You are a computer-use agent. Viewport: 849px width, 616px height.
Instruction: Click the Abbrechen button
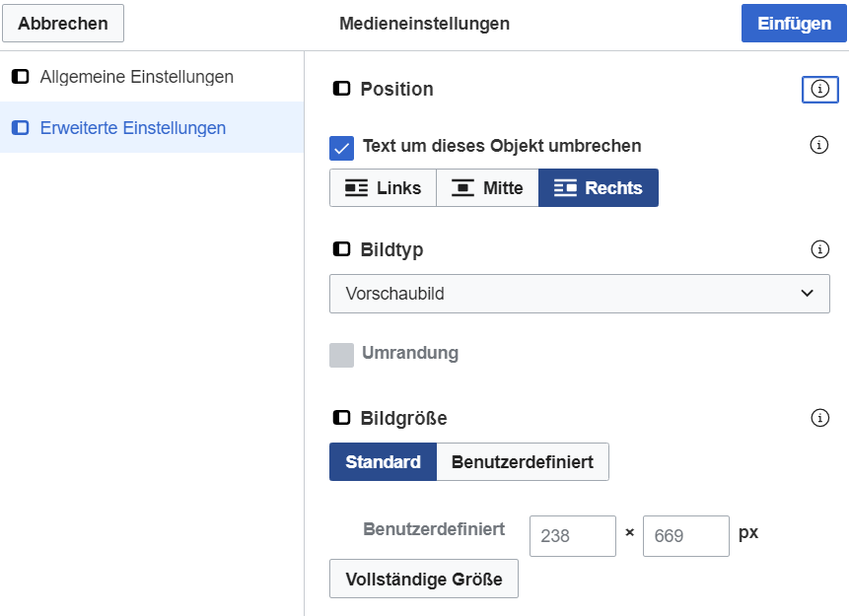[63, 24]
